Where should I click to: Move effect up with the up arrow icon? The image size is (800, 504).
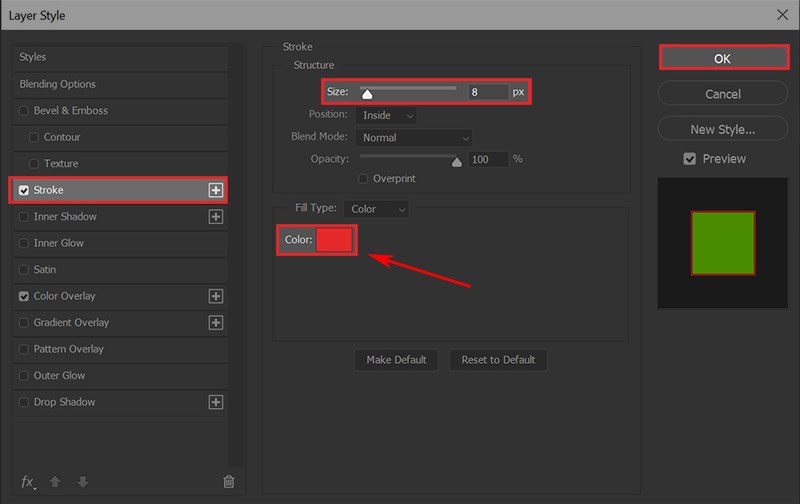55,481
